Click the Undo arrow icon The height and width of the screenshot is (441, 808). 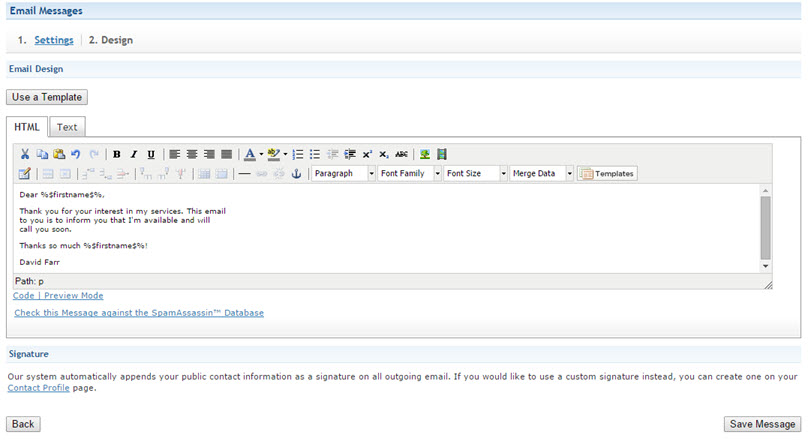pyautogui.click(x=76, y=154)
